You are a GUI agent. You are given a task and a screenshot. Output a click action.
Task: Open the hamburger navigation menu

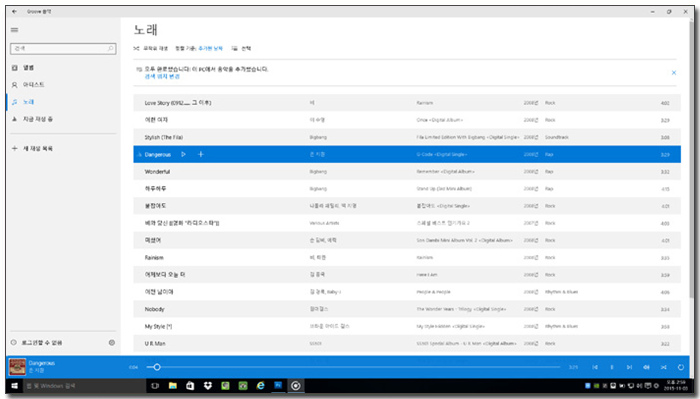click(x=15, y=30)
